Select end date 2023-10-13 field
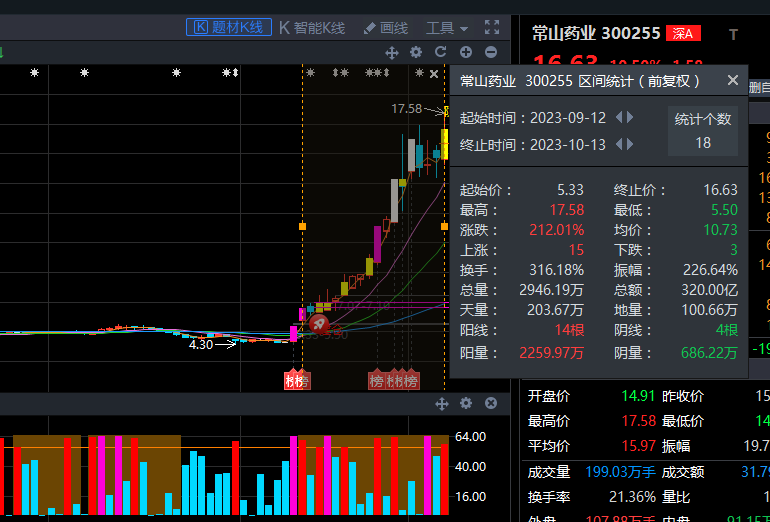The width and height of the screenshot is (770, 522). coord(568,145)
